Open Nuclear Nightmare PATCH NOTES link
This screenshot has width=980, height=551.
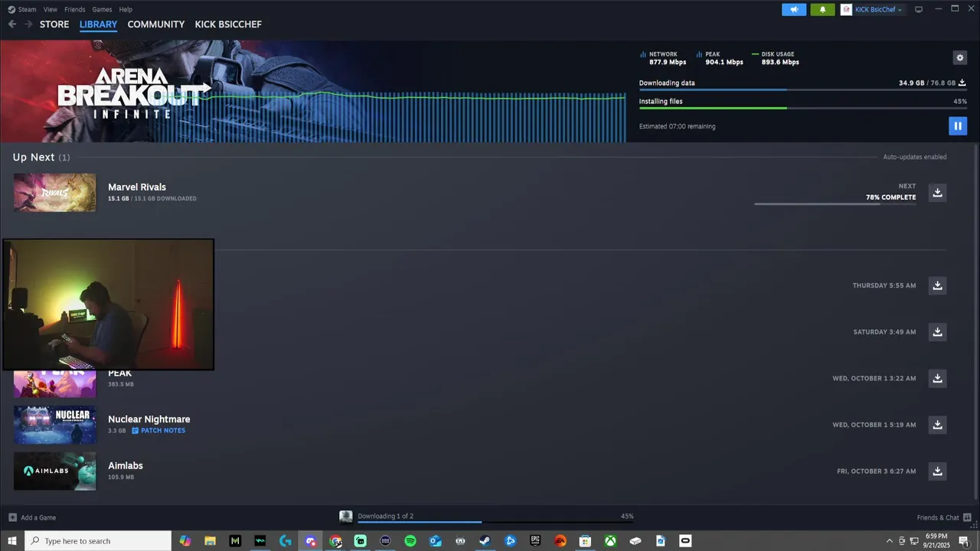coord(158,431)
